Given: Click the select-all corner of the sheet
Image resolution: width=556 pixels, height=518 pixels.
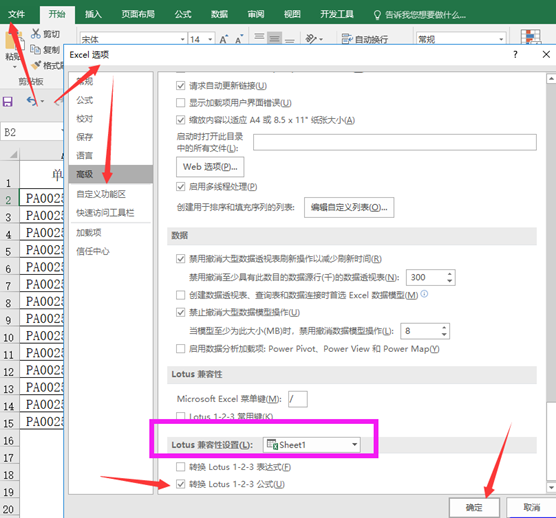Looking at the screenshot, I should 13,155.
